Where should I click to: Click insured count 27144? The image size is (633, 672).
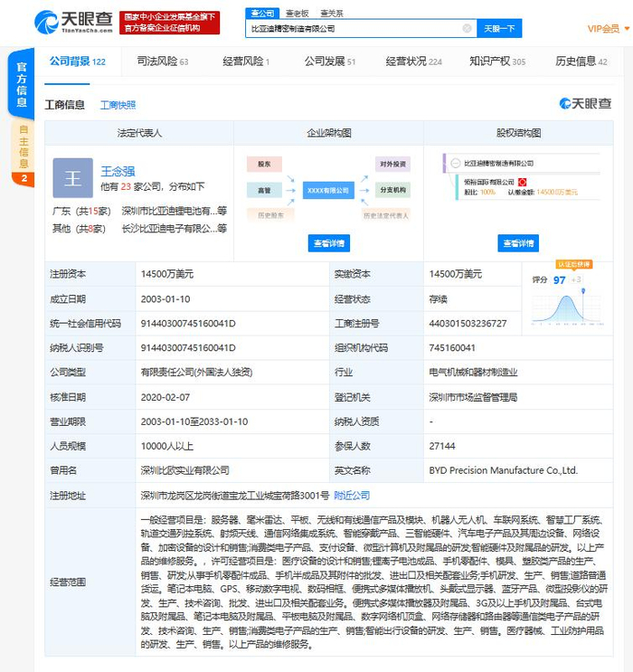(442, 446)
